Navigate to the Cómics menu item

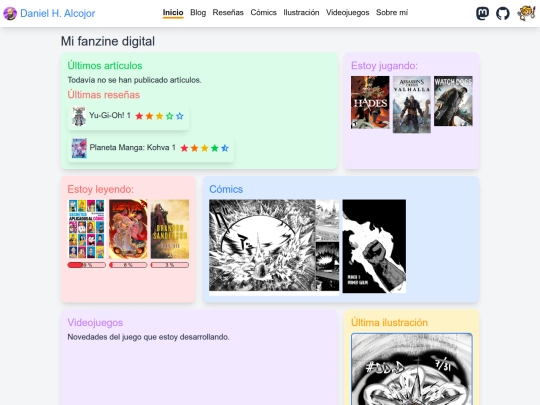pyautogui.click(x=263, y=13)
